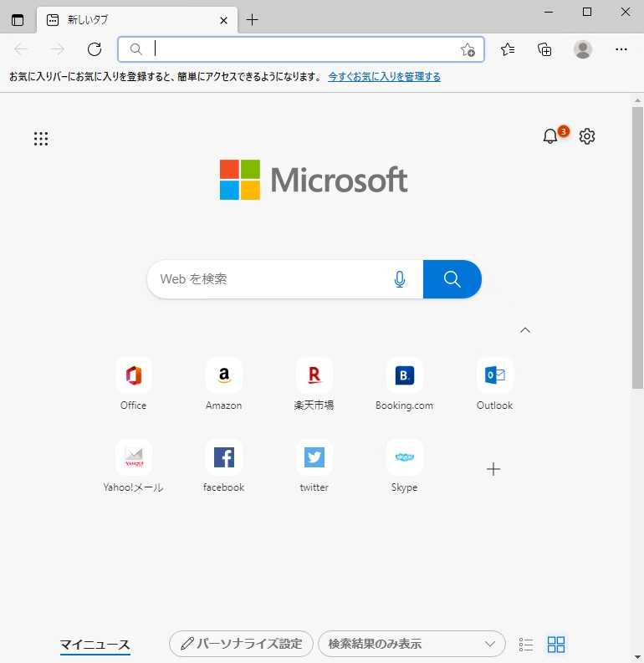Screen dimensions: 644x663
Task: Open the vertical tabs panel icon
Action: coord(18,20)
